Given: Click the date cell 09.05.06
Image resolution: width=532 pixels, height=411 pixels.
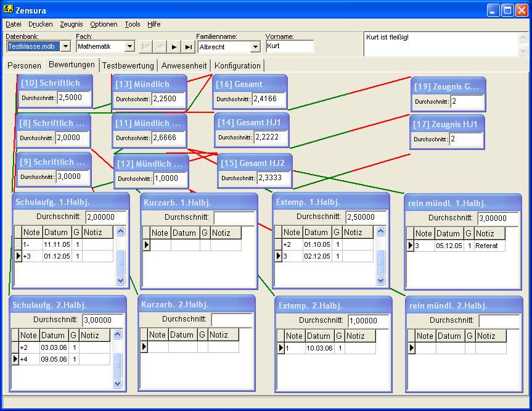Looking at the screenshot, I should pos(54,359).
